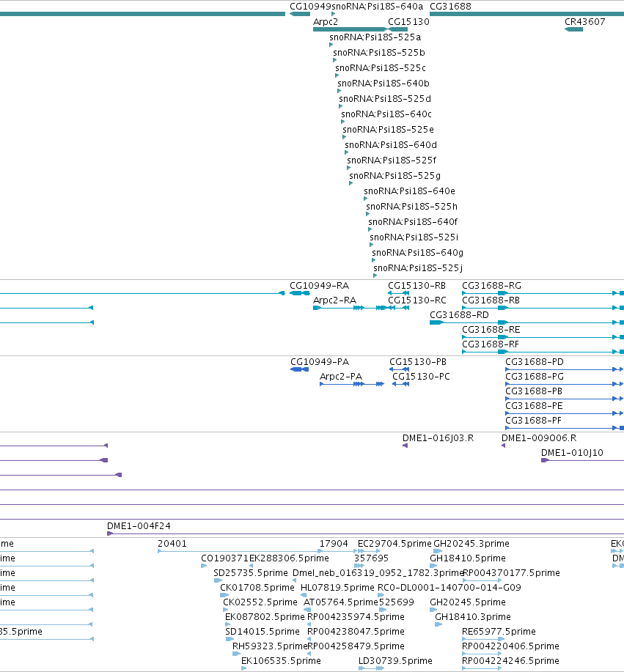Select CG31688-RE transcript label
The image size is (624, 672).
pos(491,330)
